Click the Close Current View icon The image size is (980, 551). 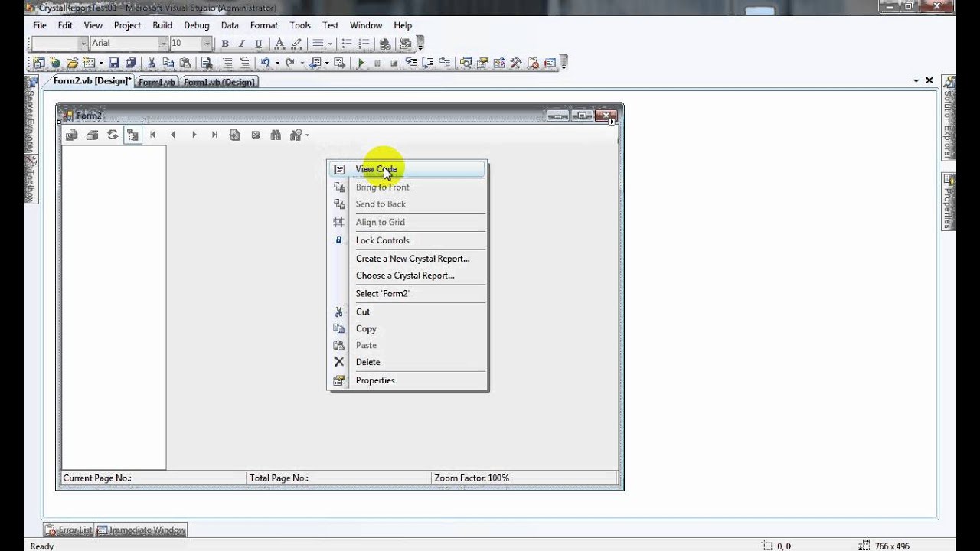coord(256,135)
